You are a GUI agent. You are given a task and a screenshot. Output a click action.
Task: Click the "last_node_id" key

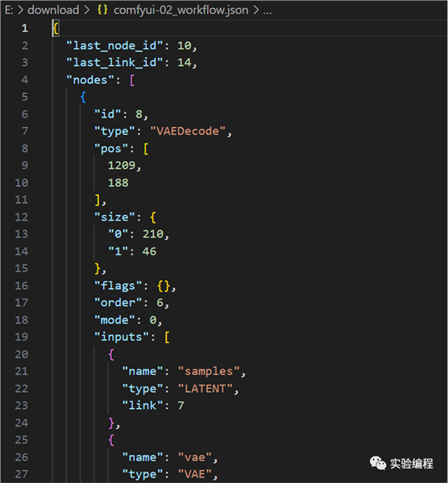click(x=114, y=46)
